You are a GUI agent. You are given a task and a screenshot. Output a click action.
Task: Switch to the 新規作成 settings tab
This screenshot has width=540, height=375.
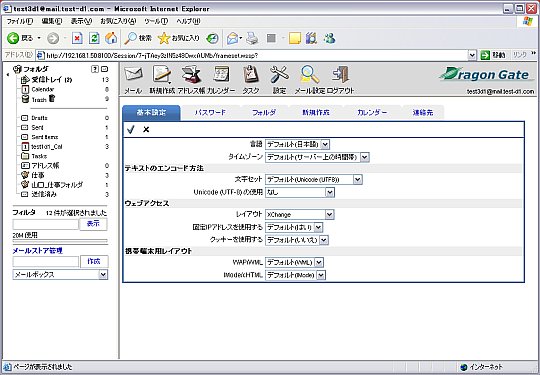click(316, 113)
